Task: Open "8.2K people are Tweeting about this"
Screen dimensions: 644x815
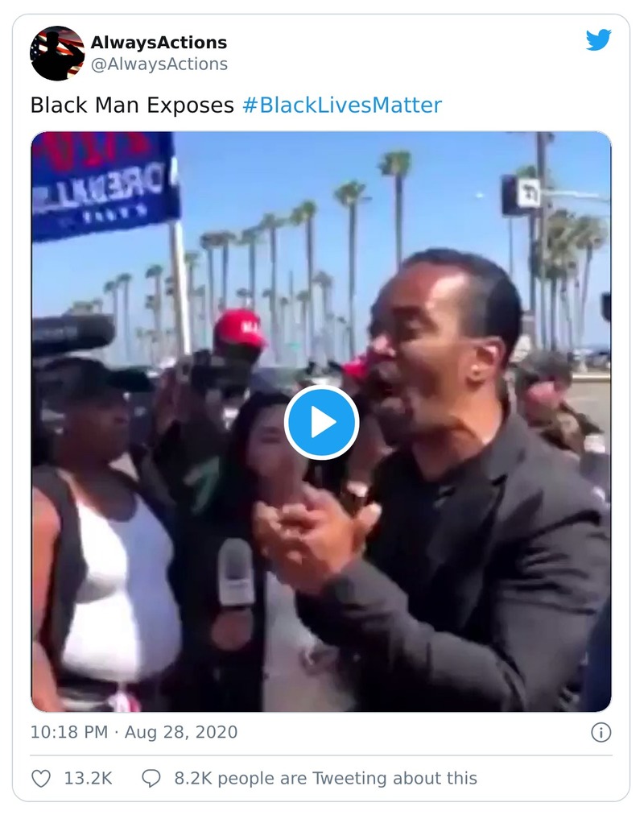Action: coord(326,778)
